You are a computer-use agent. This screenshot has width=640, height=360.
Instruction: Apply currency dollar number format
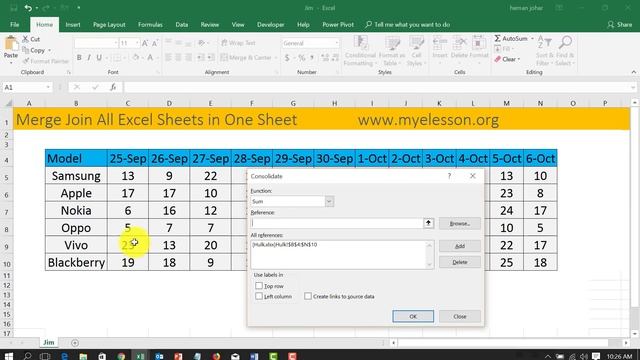tap(287, 58)
